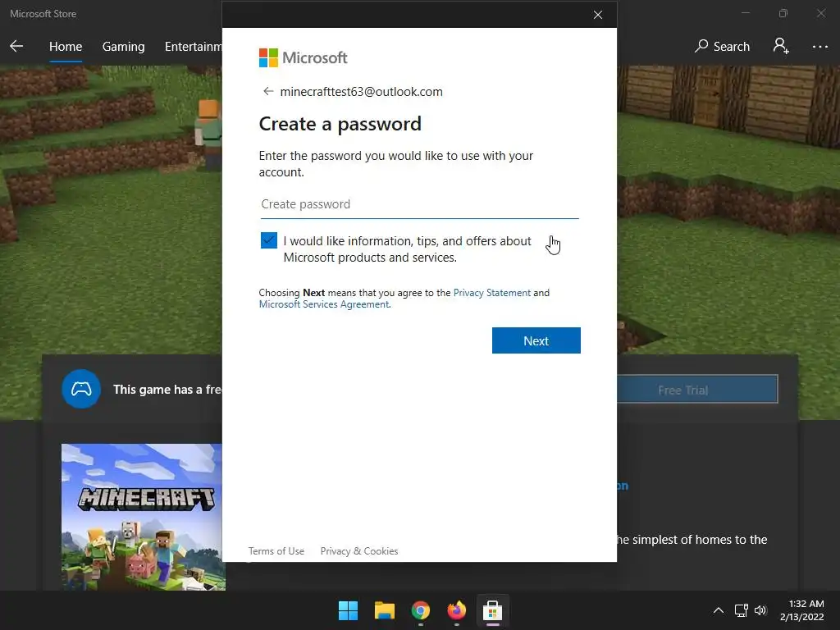Click the Next button
This screenshot has height=630, width=840.
(536, 340)
